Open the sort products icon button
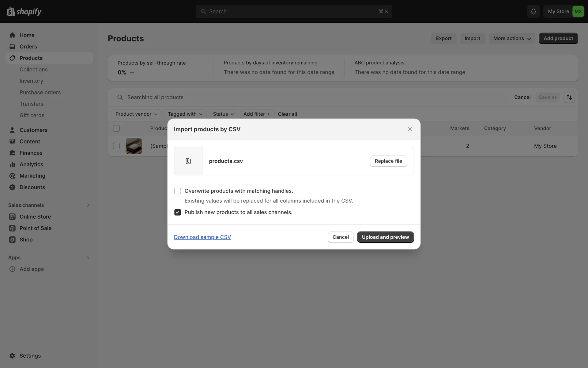 click(x=569, y=97)
